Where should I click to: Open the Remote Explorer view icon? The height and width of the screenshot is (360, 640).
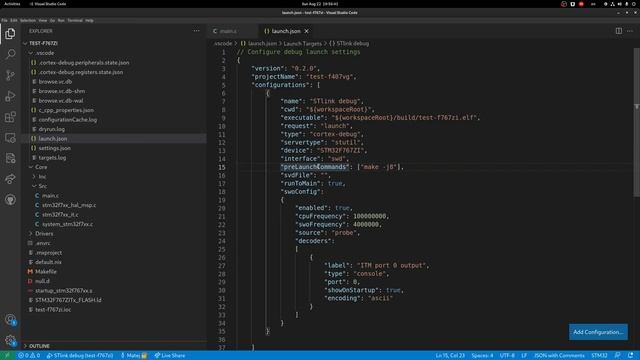10,138
